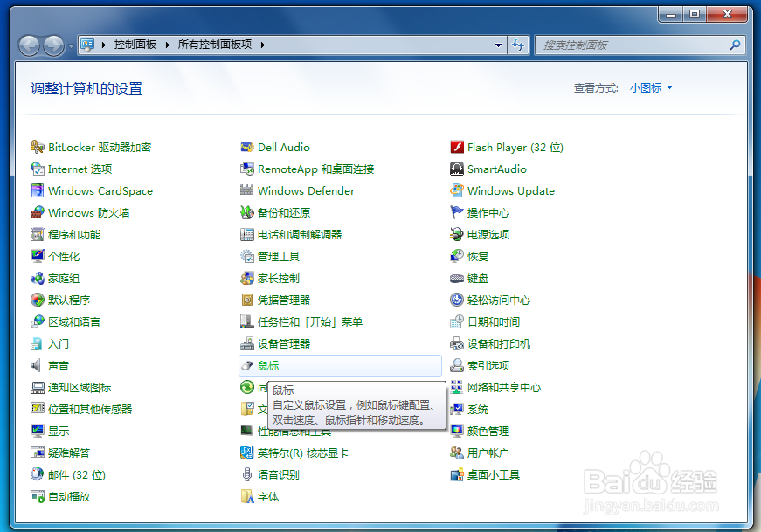Viewport: 761px width, 532px height.
Task: Open the 默认程序 icon
Action: (38, 300)
